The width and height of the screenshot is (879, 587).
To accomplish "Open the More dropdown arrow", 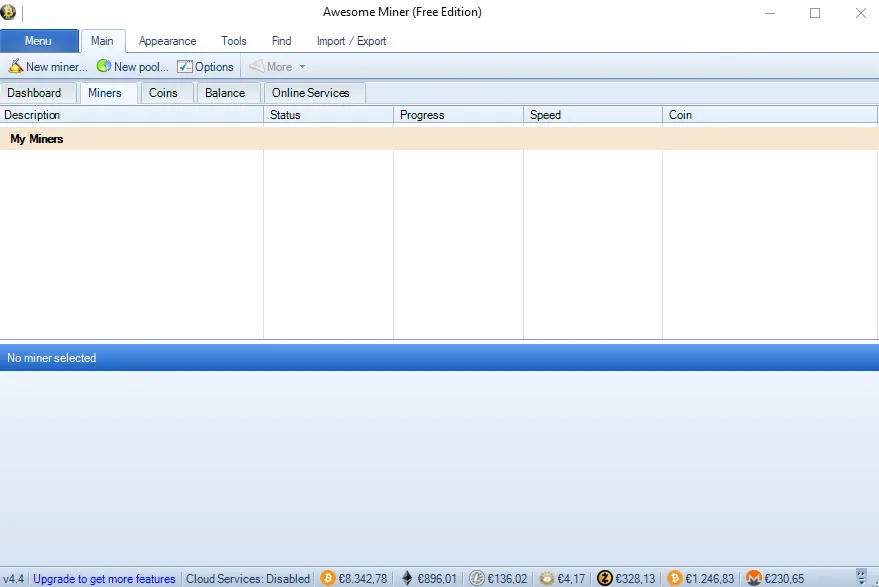I will click(302, 67).
